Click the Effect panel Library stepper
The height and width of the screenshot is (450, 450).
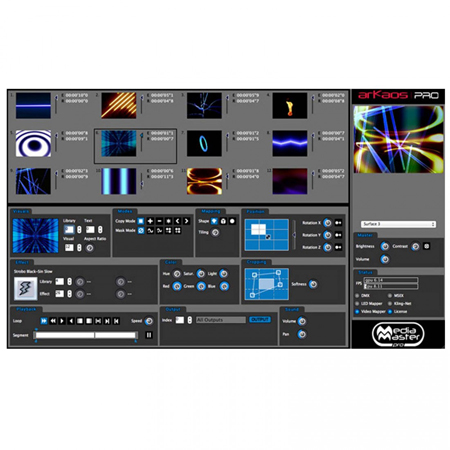coord(70,282)
